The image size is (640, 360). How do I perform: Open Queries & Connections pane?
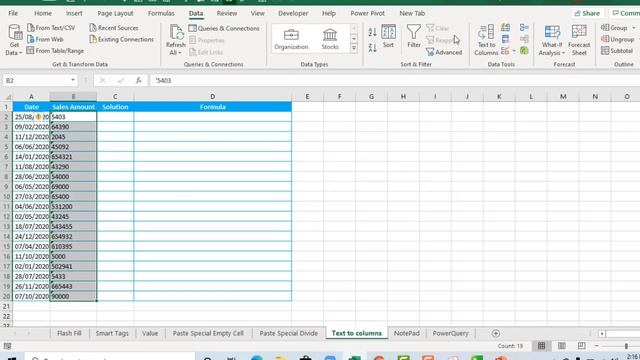[224, 28]
